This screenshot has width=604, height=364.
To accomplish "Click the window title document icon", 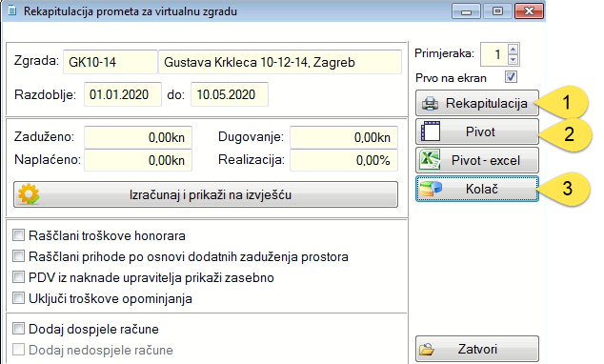I will tap(12, 10).
